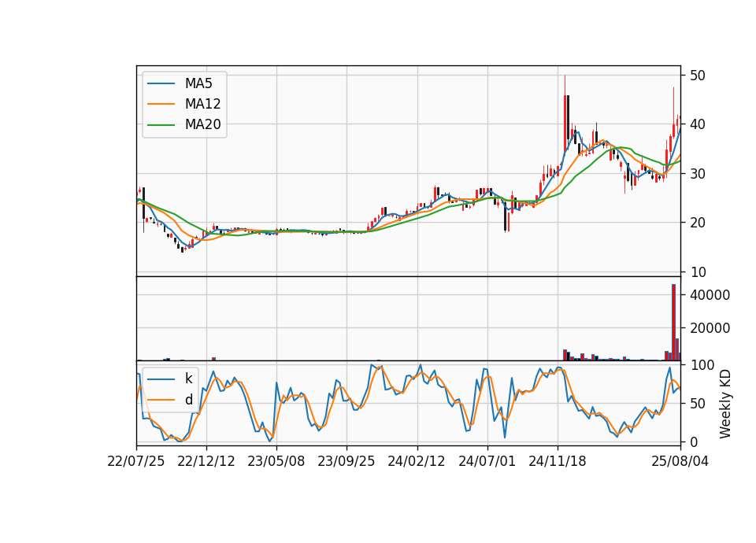Click the price axis value 50
The width and height of the screenshot is (756, 543).
tap(698, 76)
